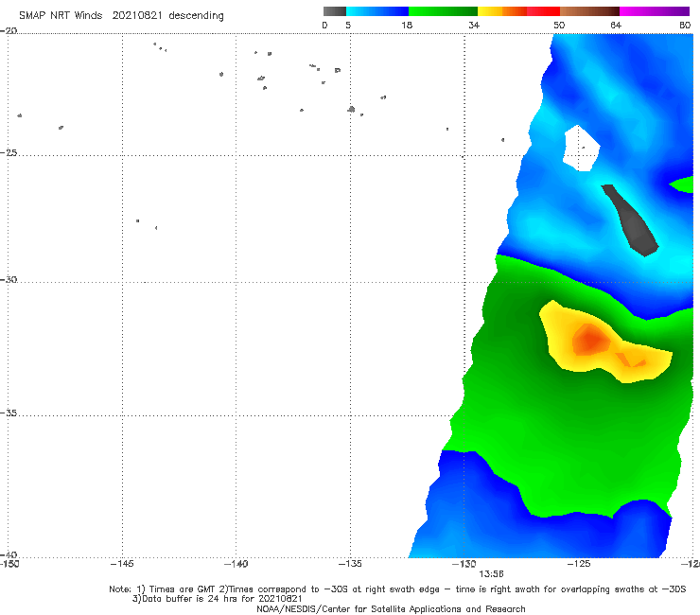Viewport: 700px width, 615px height.
Task: Click the NOAA/NESDIS credit line
Action: click(391, 608)
